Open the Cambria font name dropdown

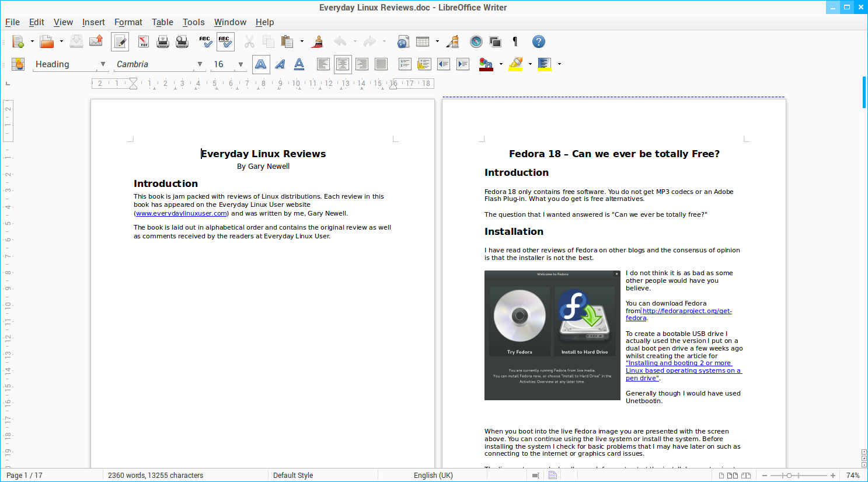click(200, 64)
